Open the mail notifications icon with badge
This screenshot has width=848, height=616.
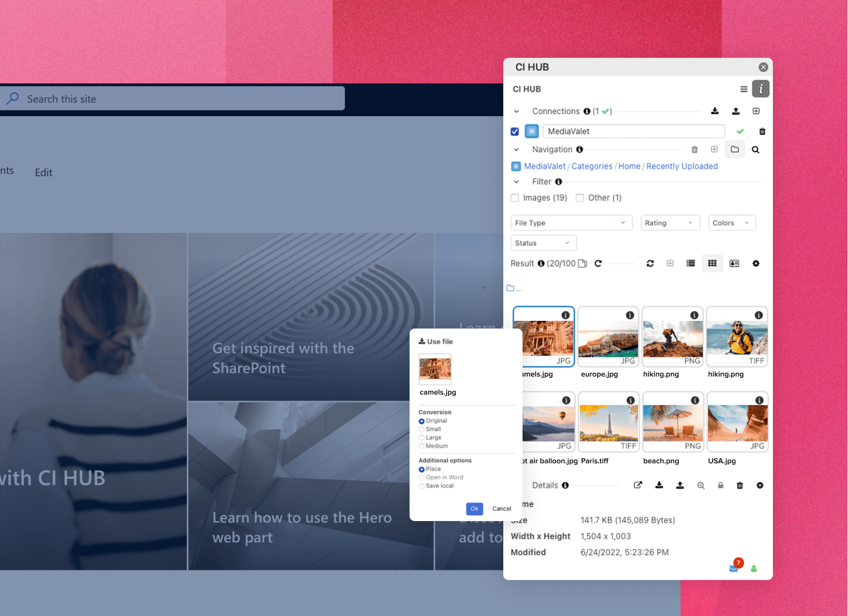734,569
